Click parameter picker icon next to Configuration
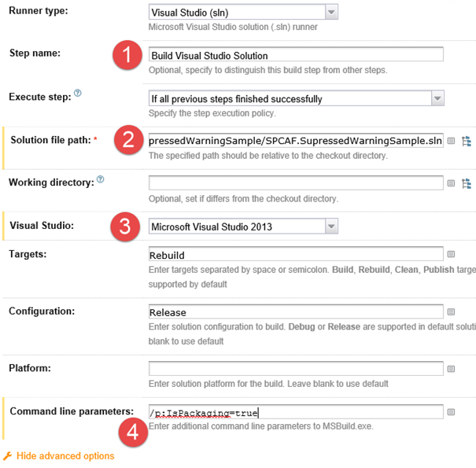This screenshot has width=476, height=468. pos(452,312)
